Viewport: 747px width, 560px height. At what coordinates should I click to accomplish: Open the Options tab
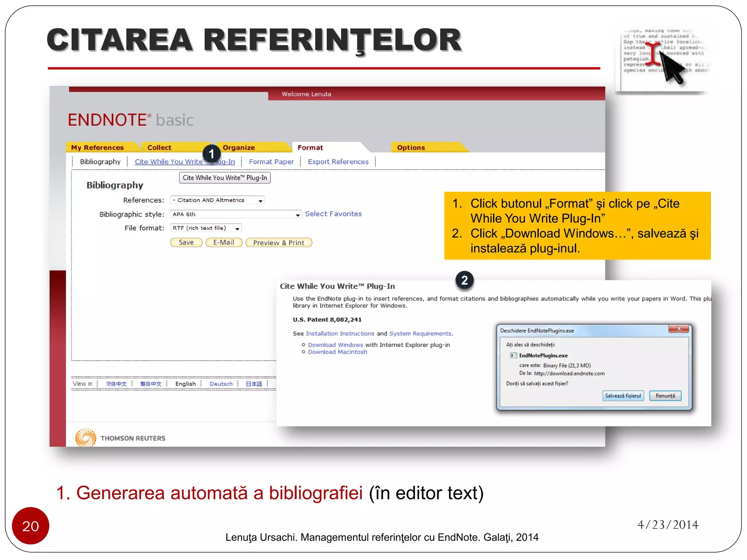(x=411, y=148)
